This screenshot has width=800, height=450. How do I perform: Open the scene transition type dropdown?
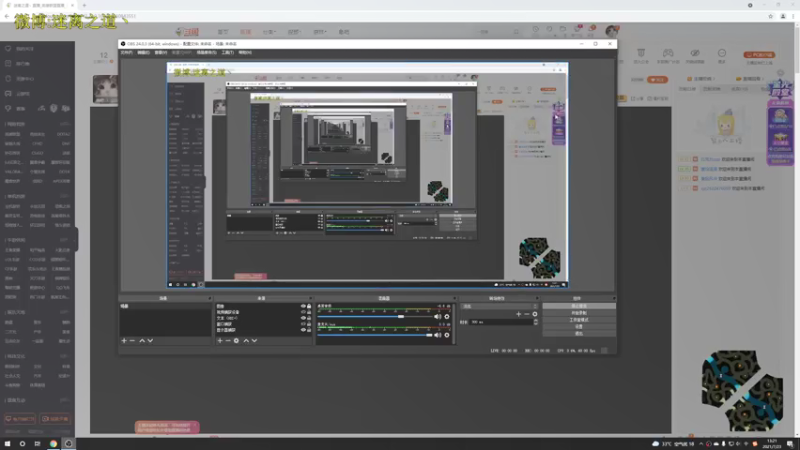pos(499,306)
